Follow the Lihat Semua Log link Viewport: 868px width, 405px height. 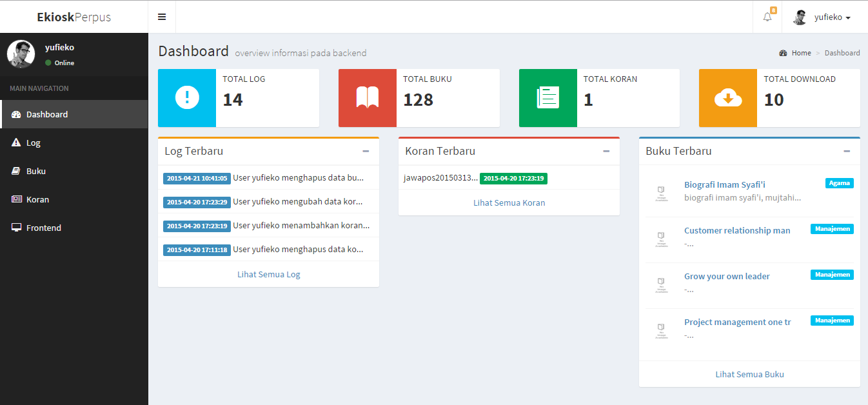point(269,274)
